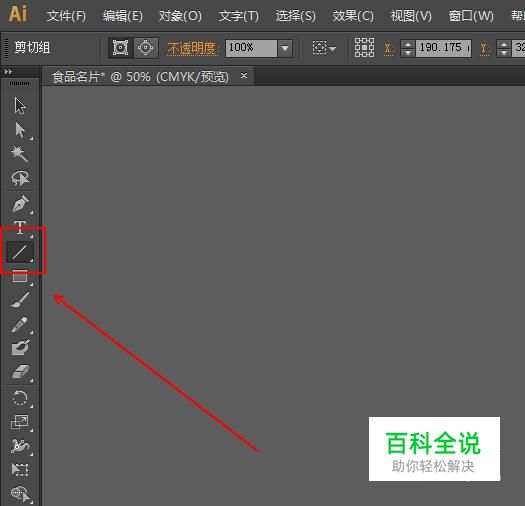Click the Adobe Illustrator Ai logo
Image resolution: width=525 pixels, height=506 pixels.
click(x=18, y=14)
